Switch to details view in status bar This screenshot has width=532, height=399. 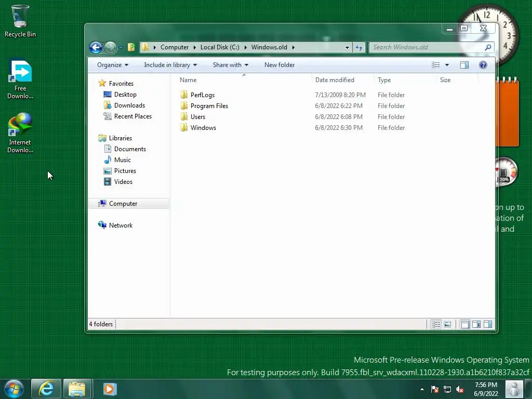point(436,324)
